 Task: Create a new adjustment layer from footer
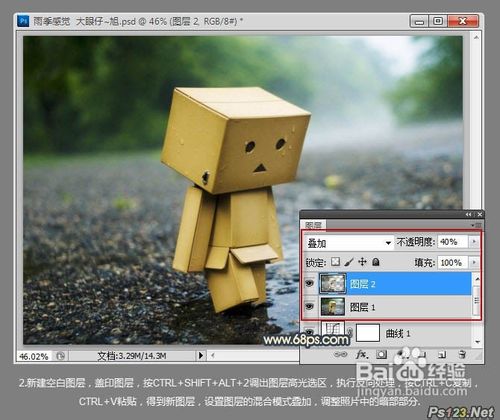click(x=401, y=355)
